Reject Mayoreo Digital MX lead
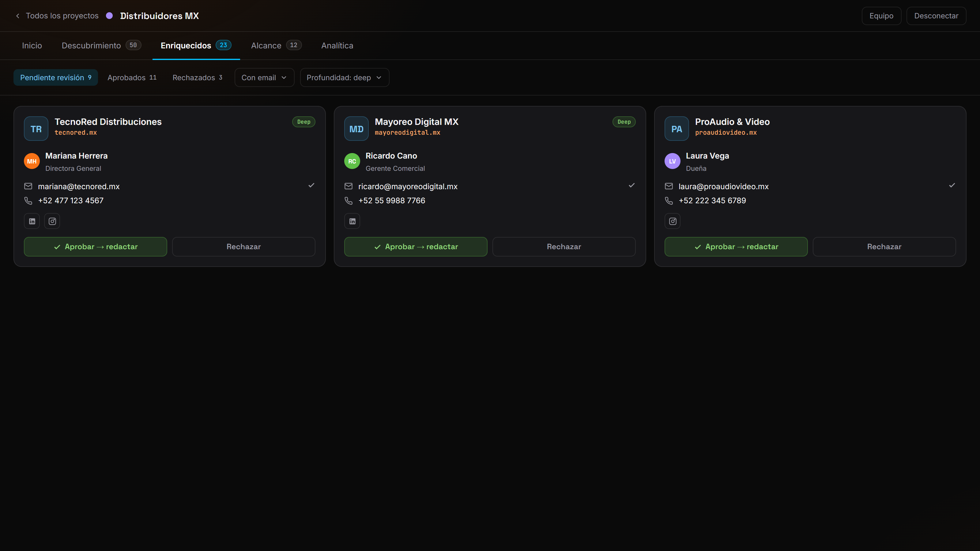Image resolution: width=980 pixels, height=551 pixels. pyautogui.click(x=564, y=247)
